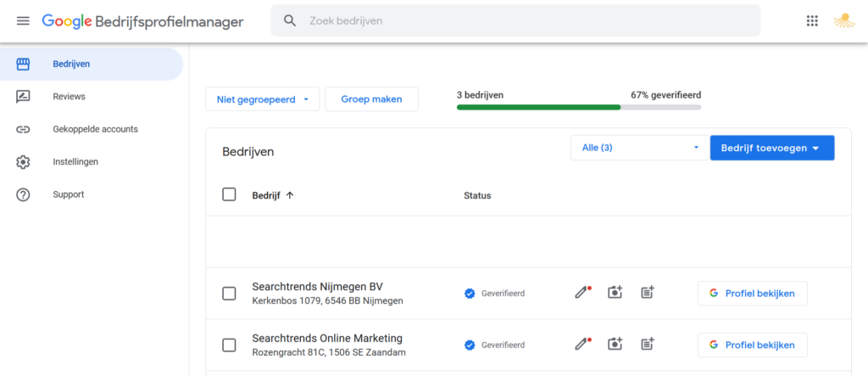The height and width of the screenshot is (376, 868).
Task: View profile of Searchtrends Nijmegen BV
Action: (753, 294)
